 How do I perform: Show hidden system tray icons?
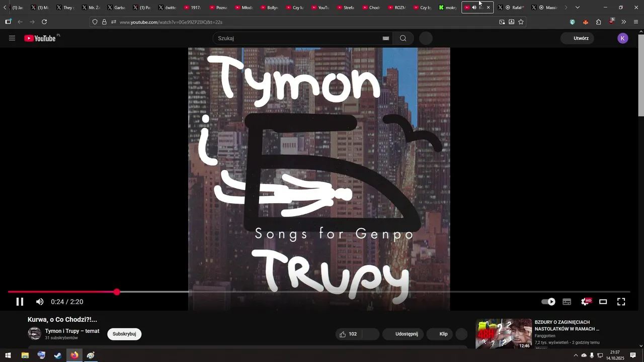(x=576, y=355)
